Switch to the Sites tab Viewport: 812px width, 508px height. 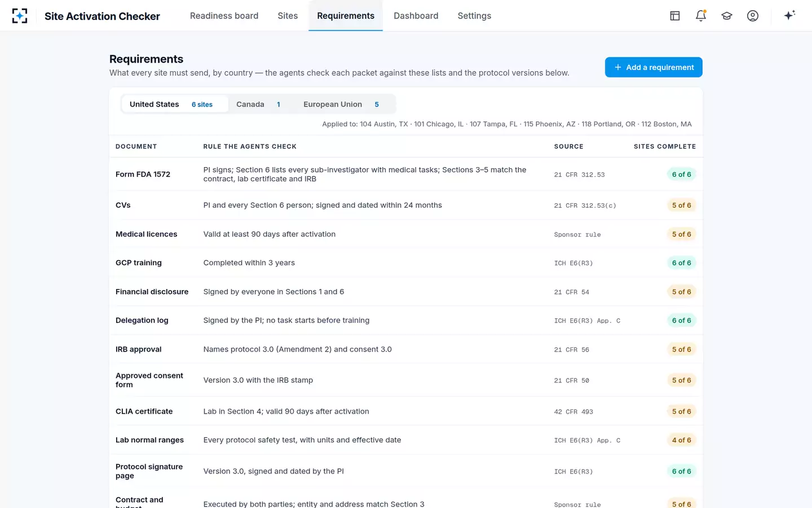288,16
